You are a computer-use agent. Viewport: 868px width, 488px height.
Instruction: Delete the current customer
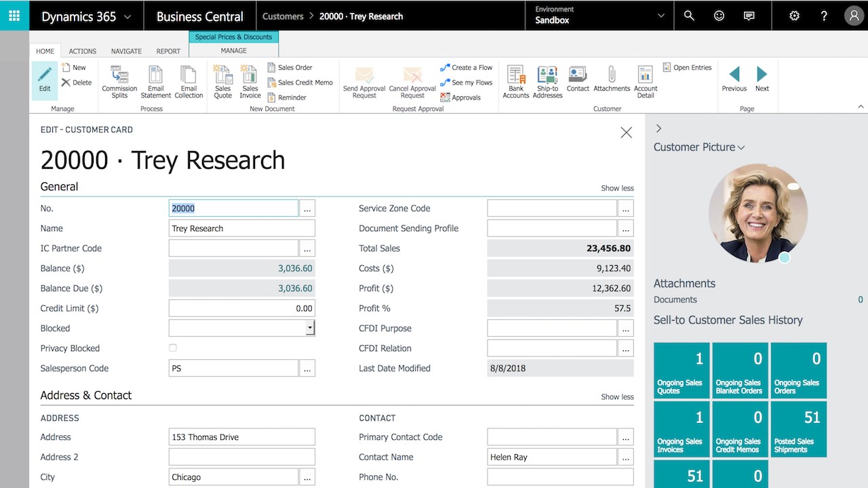point(77,83)
